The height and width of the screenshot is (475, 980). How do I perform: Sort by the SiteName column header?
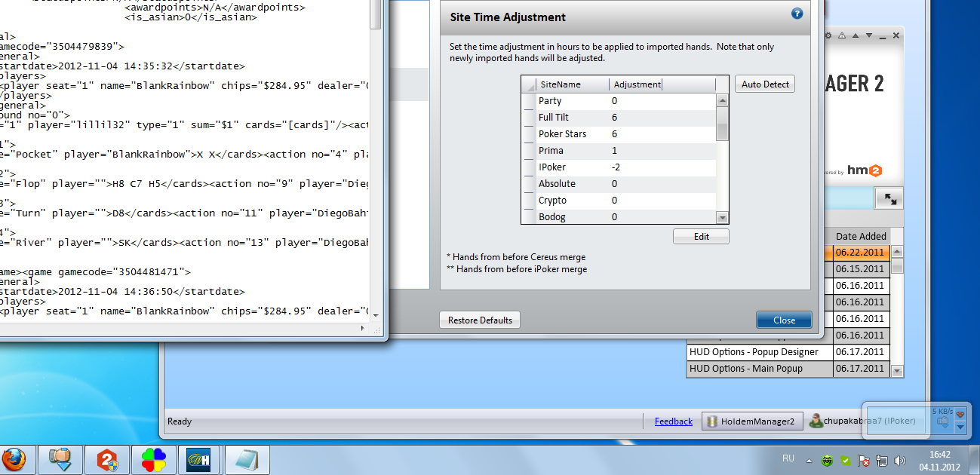tap(573, 84)
